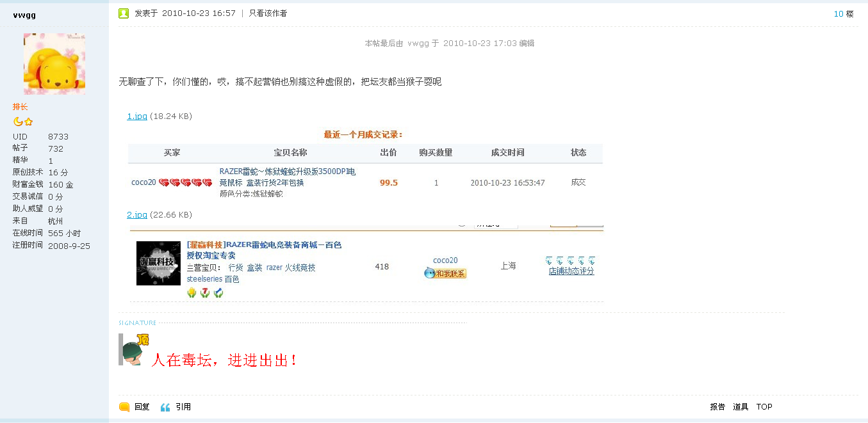Click the 注册时间 2008-9-25 entry

51,246
